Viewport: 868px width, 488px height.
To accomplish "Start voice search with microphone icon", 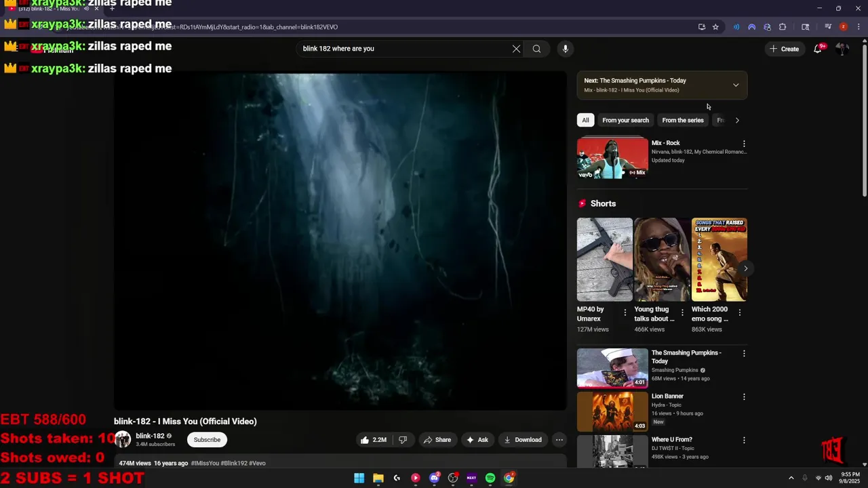I will click(565, 49).
